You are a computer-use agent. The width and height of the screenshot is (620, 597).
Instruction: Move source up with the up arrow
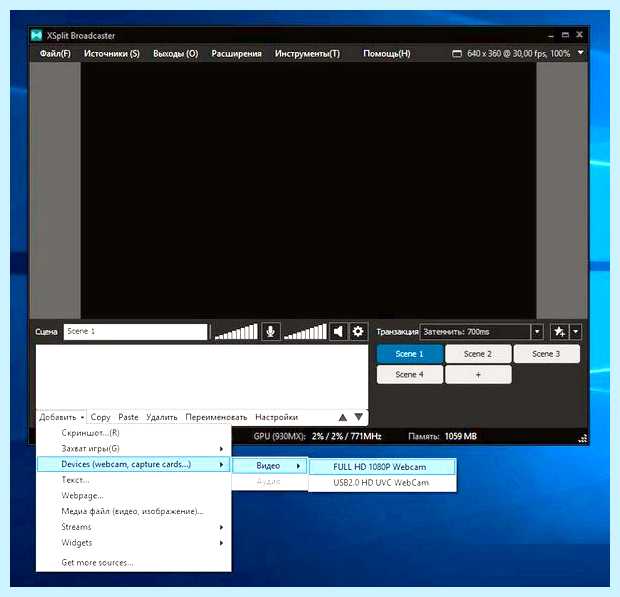pos(343,417)
